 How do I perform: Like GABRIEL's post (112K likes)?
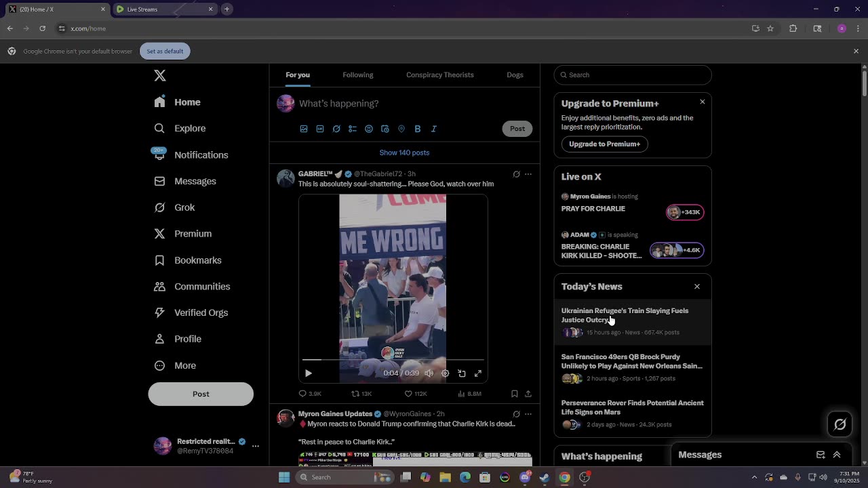click(416, 394)
